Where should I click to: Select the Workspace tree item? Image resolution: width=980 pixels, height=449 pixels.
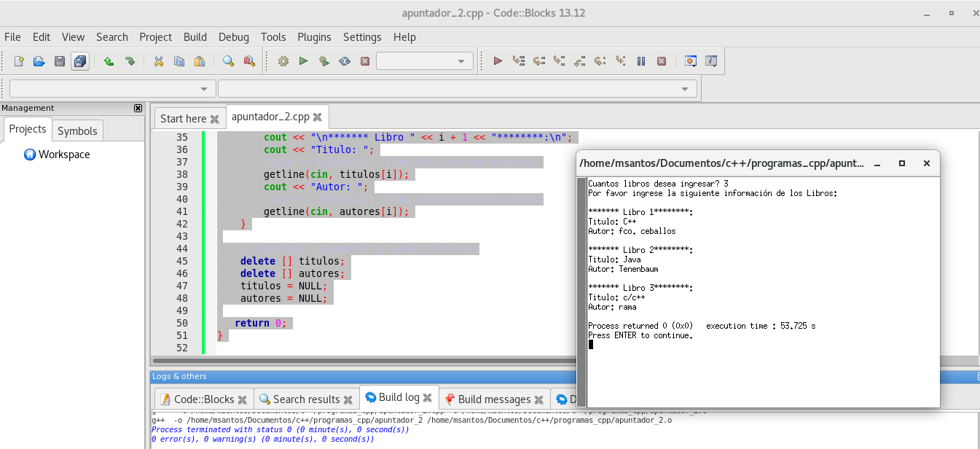pos(63,155)
